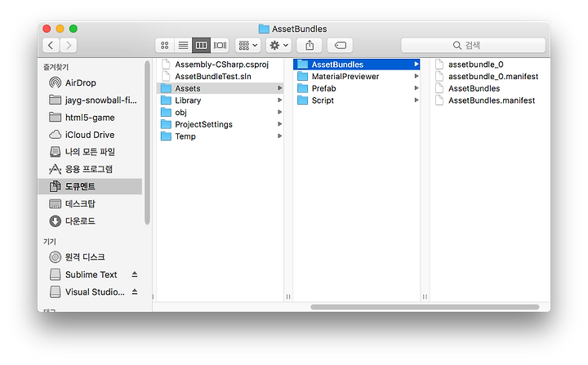Image resolution: width=588 pixels, height=365 pixels.
Task: Open jayg-snowball-fi... sidebar folder
Action: coord(90,100)
